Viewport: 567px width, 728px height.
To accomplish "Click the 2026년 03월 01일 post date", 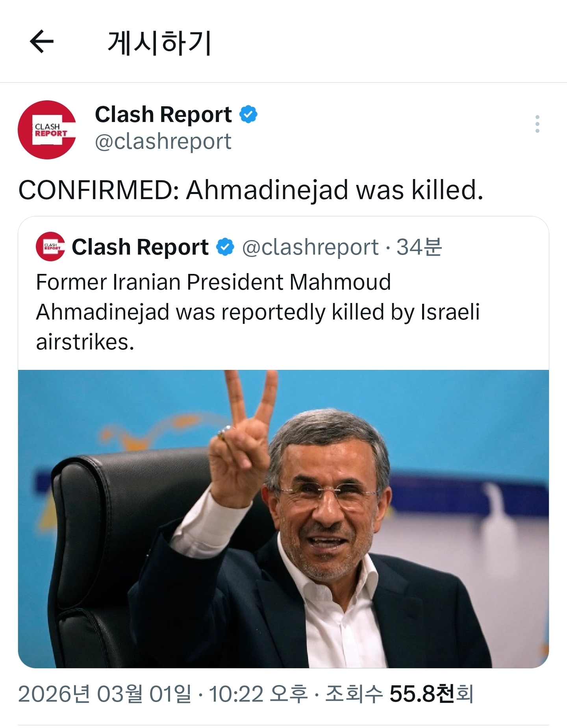I will click(x=105, y=694).
